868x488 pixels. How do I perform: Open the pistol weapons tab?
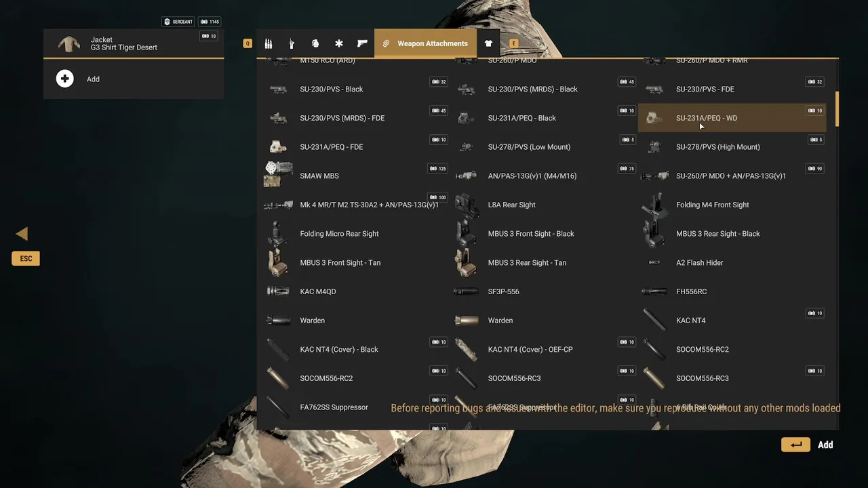point(362,43)
